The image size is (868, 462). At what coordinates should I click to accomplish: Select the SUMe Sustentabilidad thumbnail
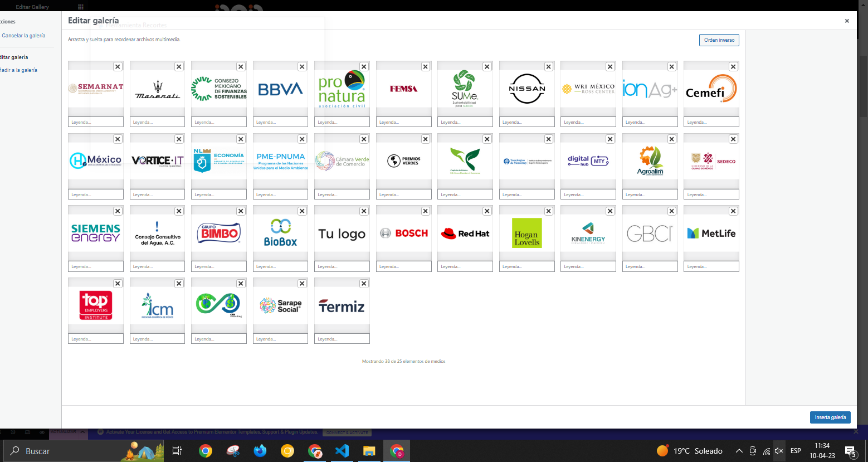(465, 89)
